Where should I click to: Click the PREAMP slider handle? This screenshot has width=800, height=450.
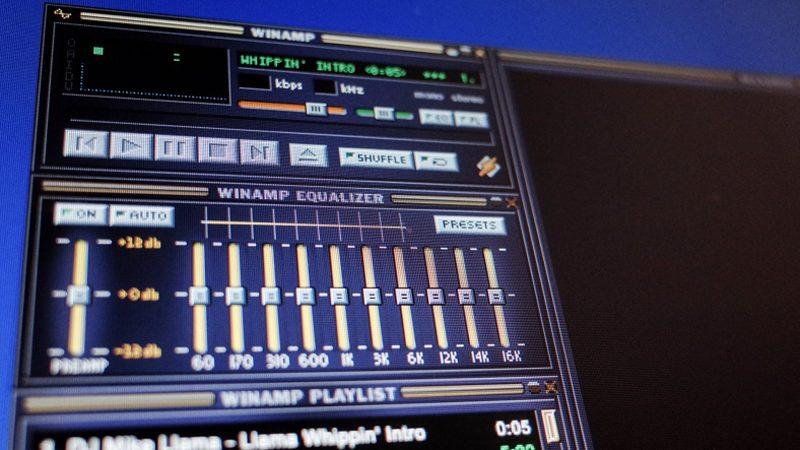pyautogui.click(x=79, y=295)
